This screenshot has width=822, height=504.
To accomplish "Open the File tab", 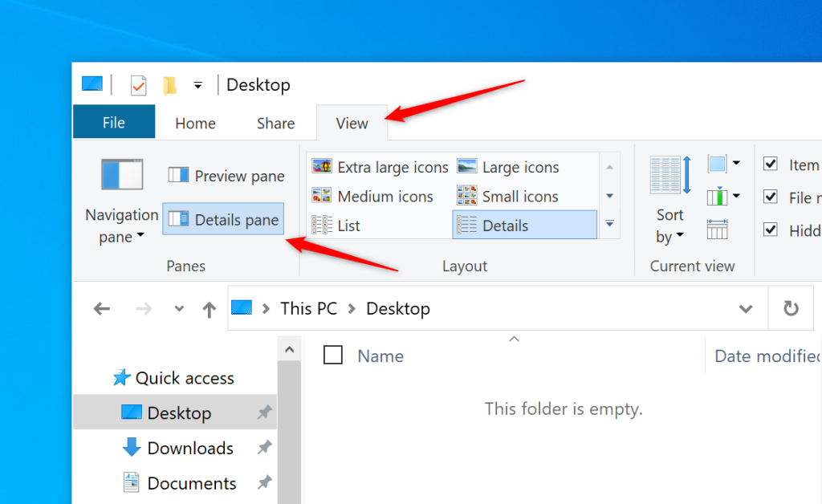I will coord(113,123).
